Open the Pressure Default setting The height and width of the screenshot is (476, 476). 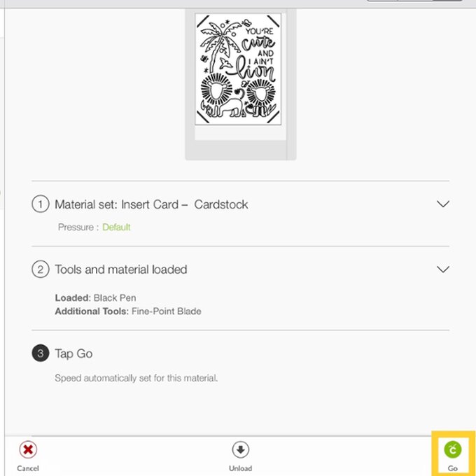click(116, 227)
